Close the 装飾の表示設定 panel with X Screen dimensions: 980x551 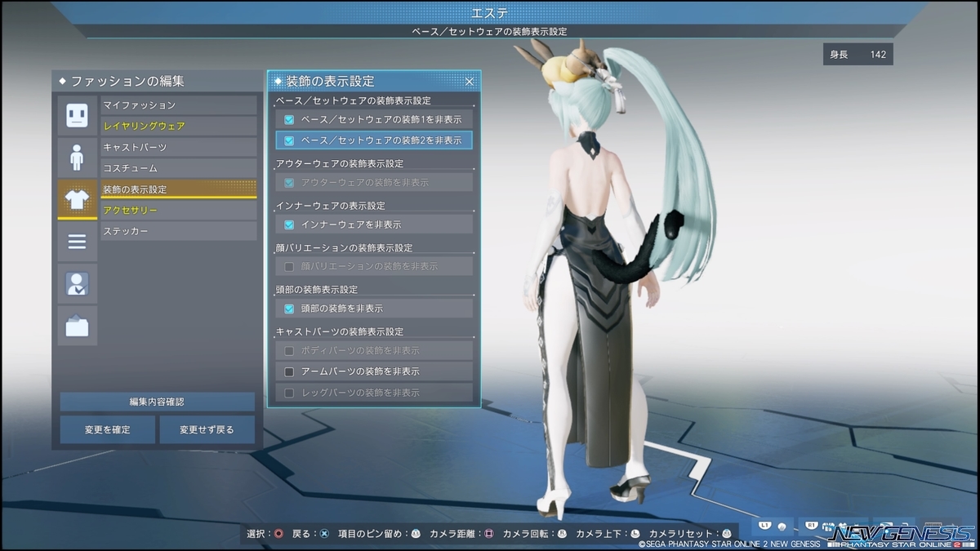[x=470, y=82]
